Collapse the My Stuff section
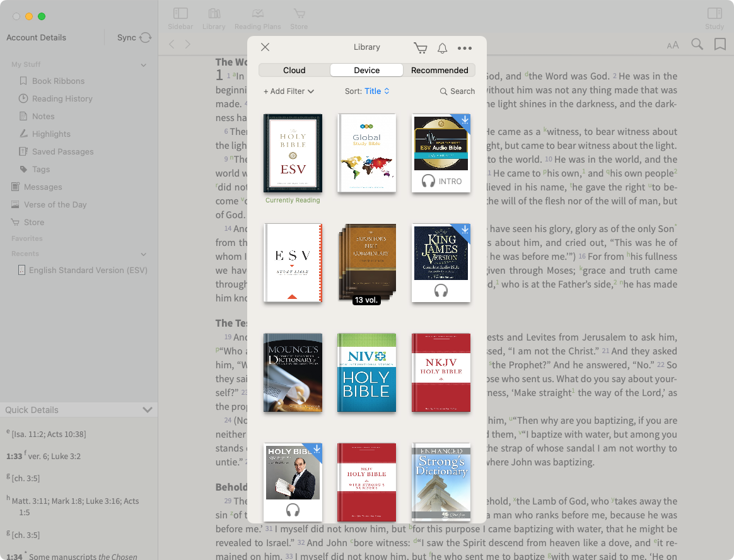The height and width of the screenshot is (560, 734). 144,65
